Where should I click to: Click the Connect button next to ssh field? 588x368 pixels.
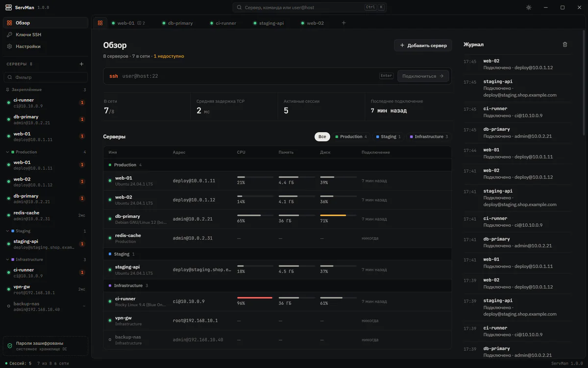coord(423,76)
